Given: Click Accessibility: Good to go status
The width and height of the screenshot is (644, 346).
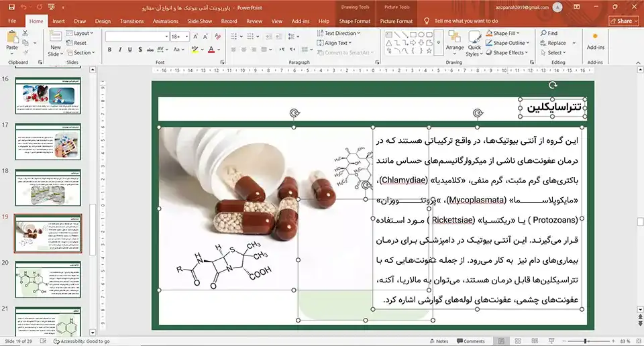Looking at the screenshot, I should [81, 341].
